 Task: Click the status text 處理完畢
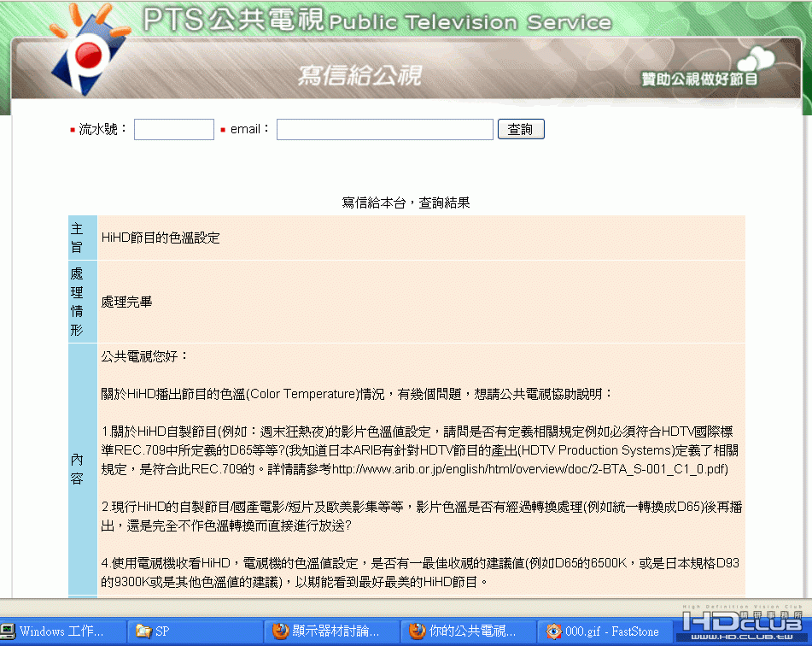pos(127,302)
